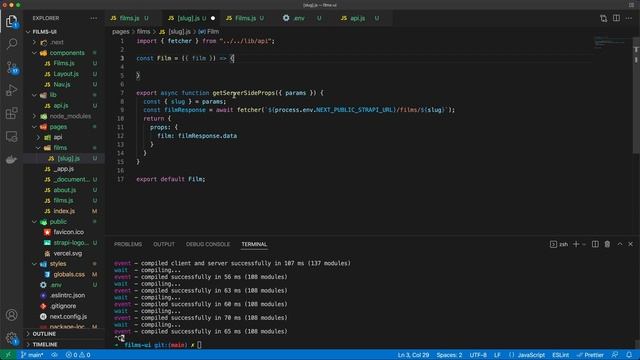The width and height of the screenshot is (640, 360).
Task: Switch to the api.js editor tab
Action: tap(358, 18)
